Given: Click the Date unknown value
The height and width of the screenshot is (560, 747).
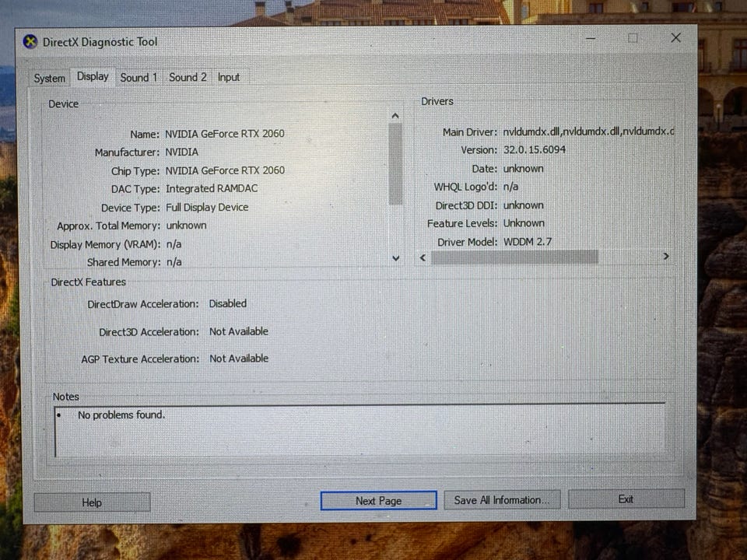Looking at the screenshot, I should [523, 169].
